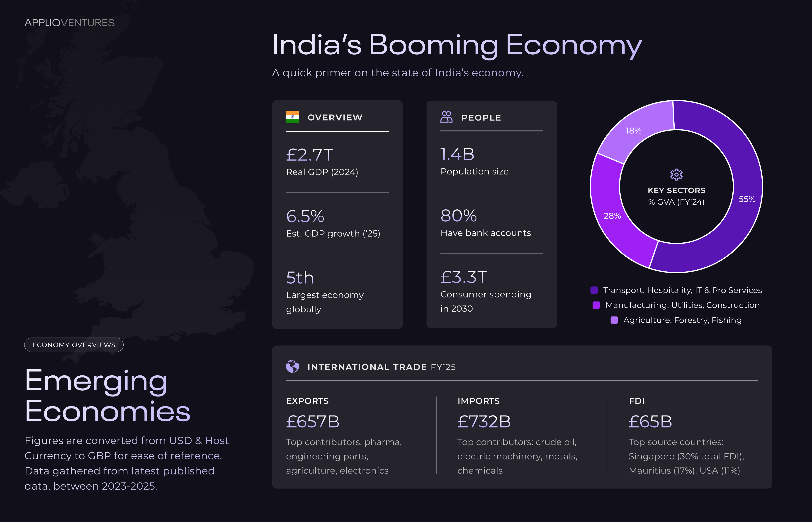Click the dark purple Transport legend swatch
Image resolution: width=812 pixels, height=522 pixels.
tap(594, 290)
